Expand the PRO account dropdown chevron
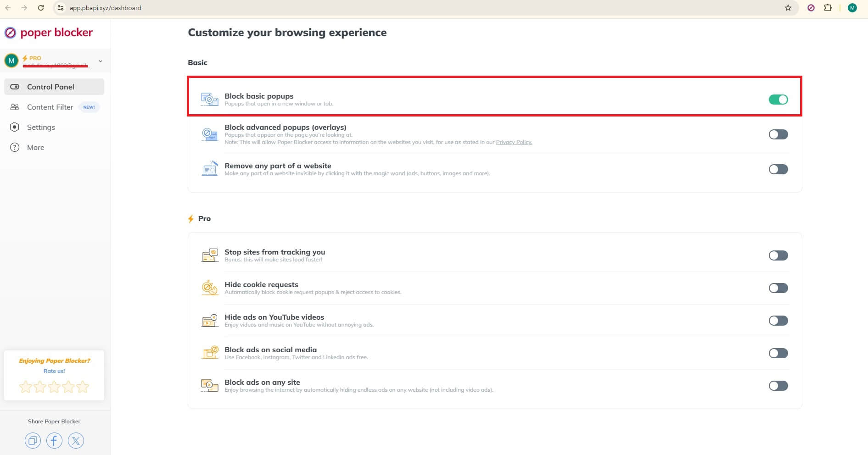The image size is (868, 455). point(101,61)
